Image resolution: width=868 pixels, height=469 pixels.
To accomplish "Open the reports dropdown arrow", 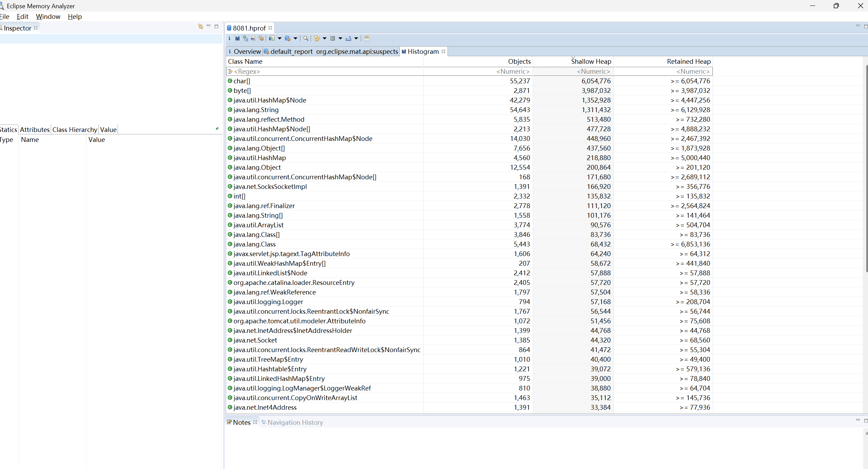I will (x=280, y=38).
